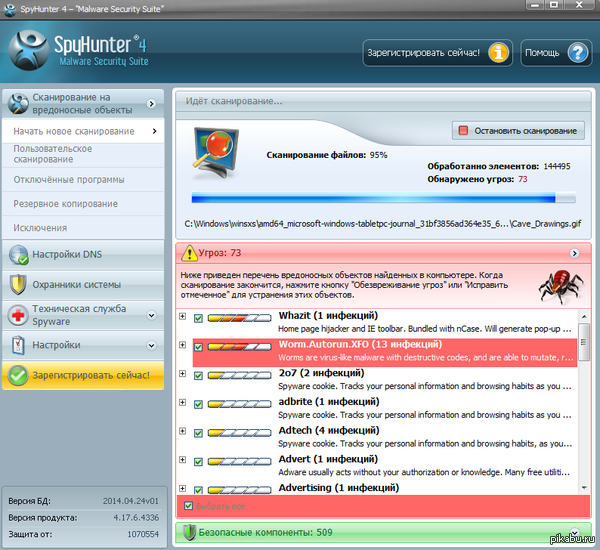Click the Advert threat level meter

point(240,462)
